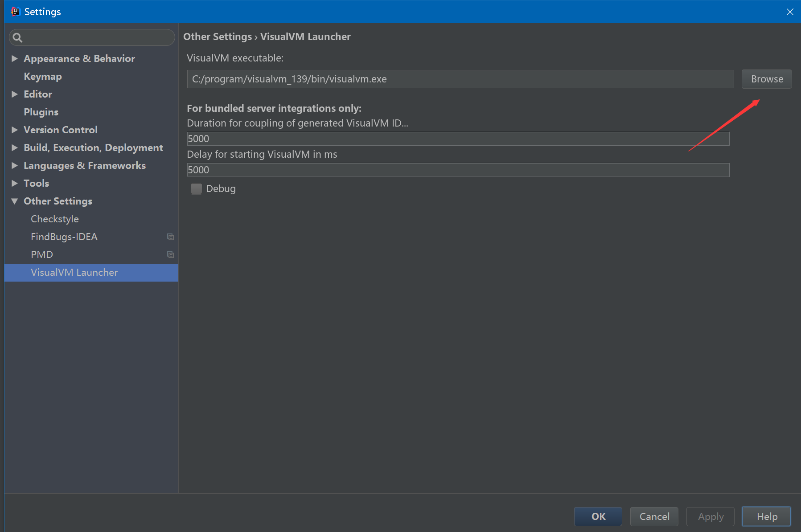
Task: Close the Settings dialog
Action: coord(790,12)
